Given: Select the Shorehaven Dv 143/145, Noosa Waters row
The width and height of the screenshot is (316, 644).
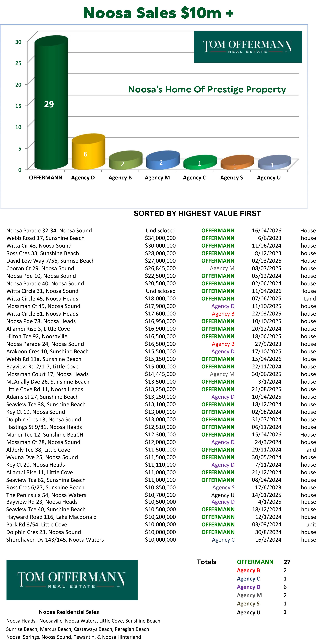Looking at the screenshot, I should click(x=161, y=540).
